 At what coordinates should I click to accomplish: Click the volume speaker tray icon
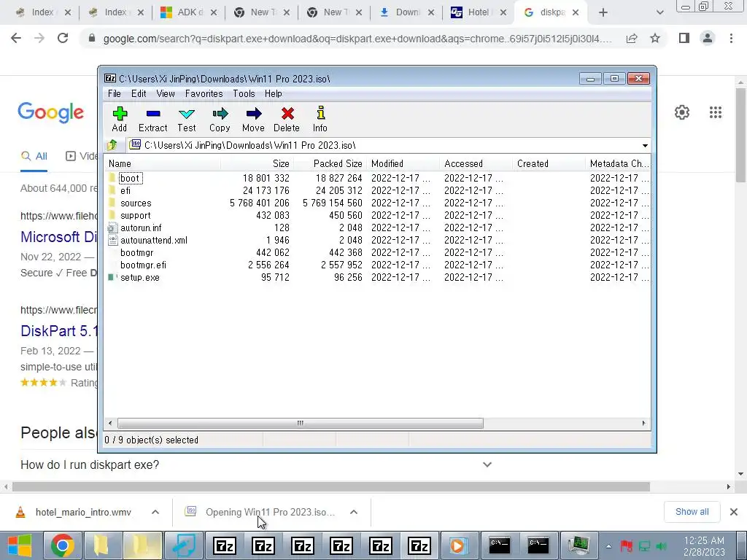(x=661, y=546)
